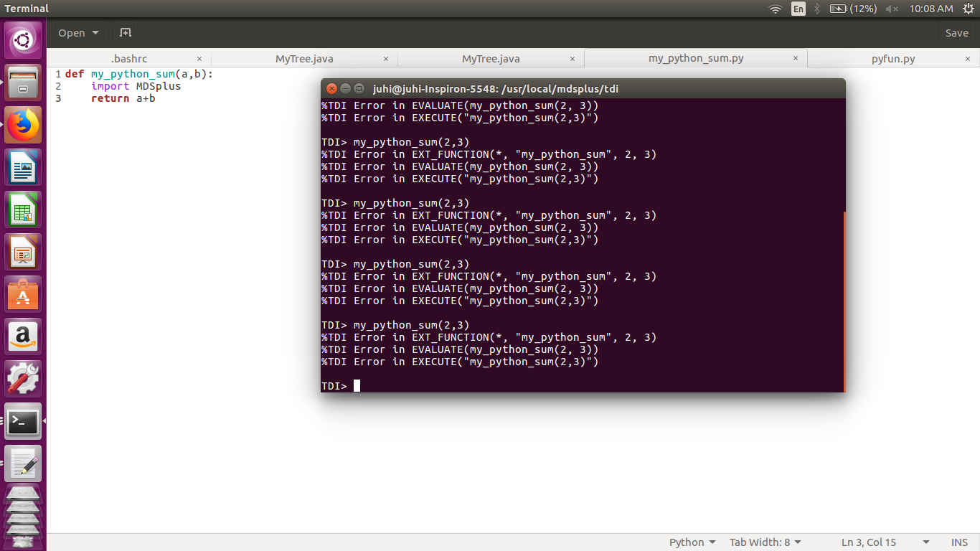This screenshot has height=551, width=980.
Task: Open the Files file manager icon
Action: tap(23, 83)
